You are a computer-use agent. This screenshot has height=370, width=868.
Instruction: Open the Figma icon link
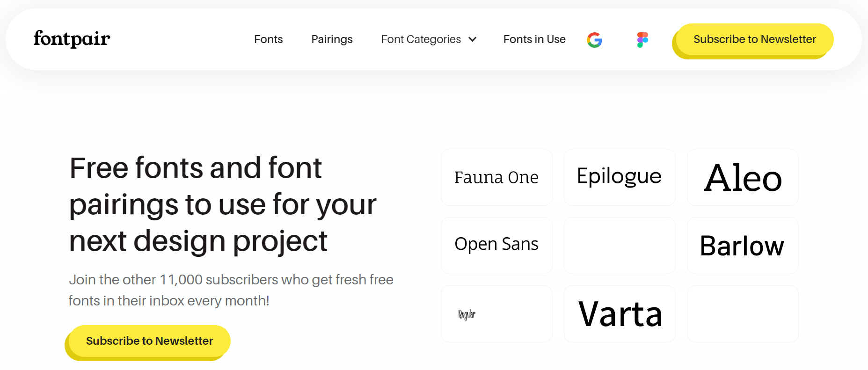click(x=642, y=40)
